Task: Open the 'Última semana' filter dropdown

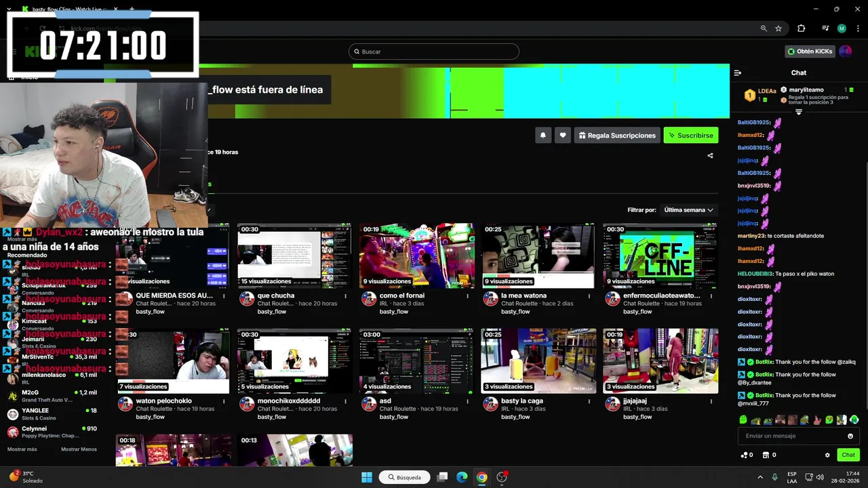Action: point(688,210)
